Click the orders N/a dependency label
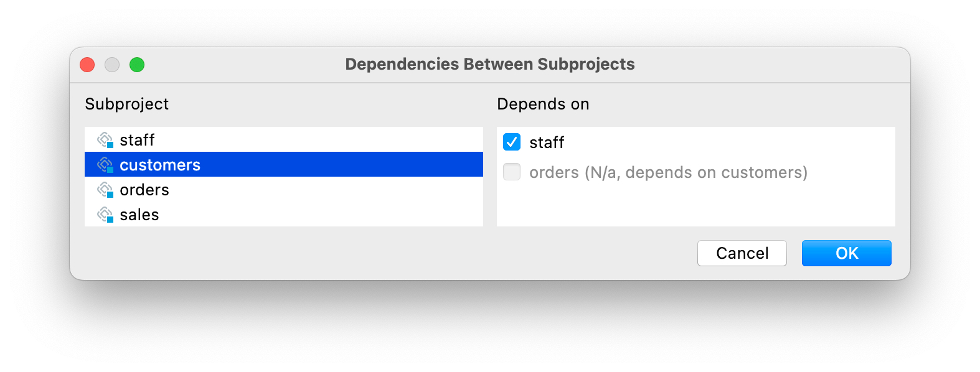 668,172
